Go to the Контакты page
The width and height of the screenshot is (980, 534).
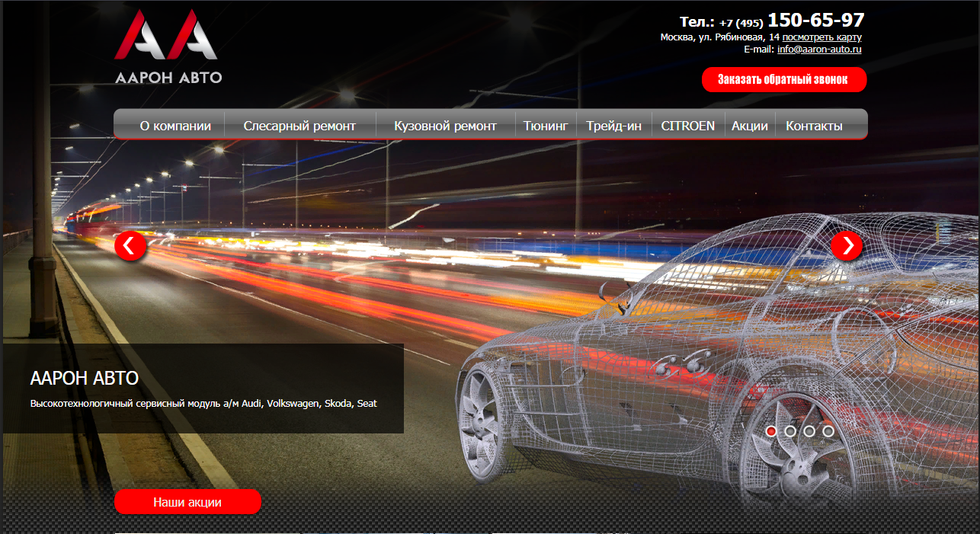(x=814, y=126)
